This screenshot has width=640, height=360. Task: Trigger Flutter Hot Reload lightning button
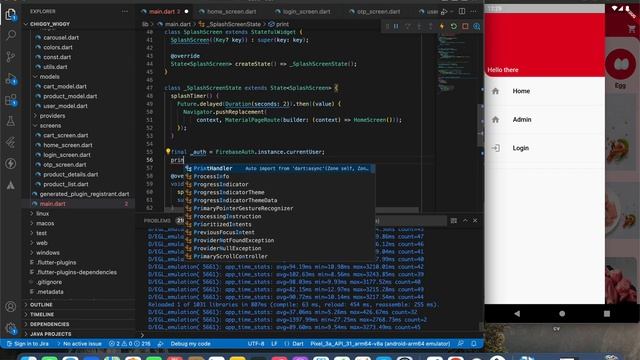coord(442,27)
